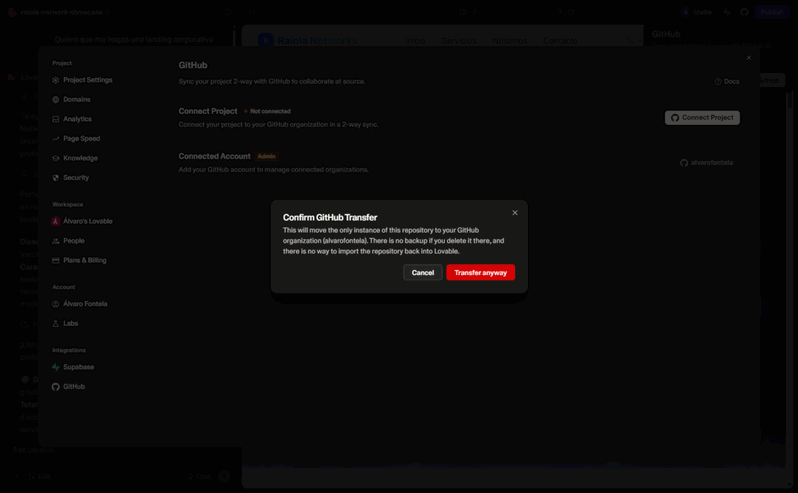Select Álvaro's Lovable workspace avatar
798x493 pixels.
pos(55,221)
